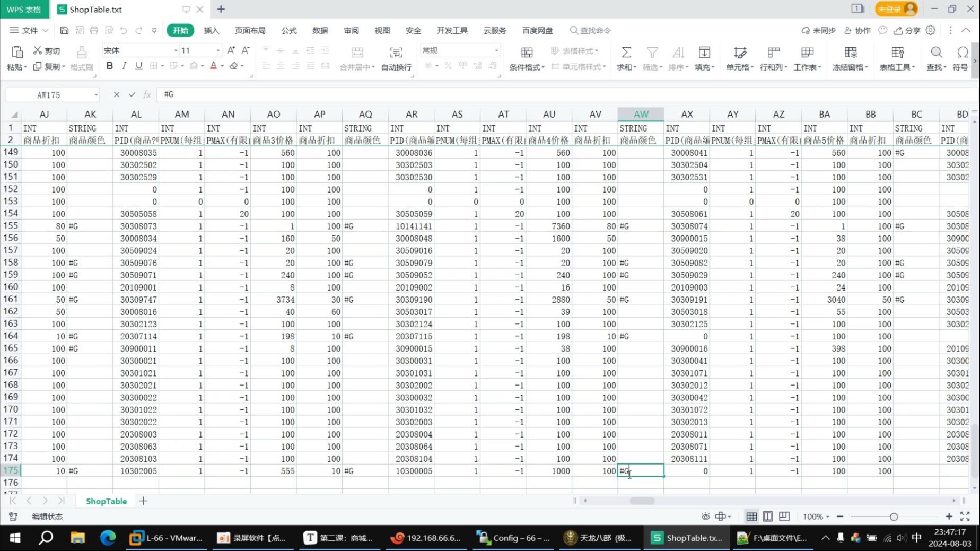Toggle bold formatting
The width and height of the screenshot is (980, 551).
point(110,66)
